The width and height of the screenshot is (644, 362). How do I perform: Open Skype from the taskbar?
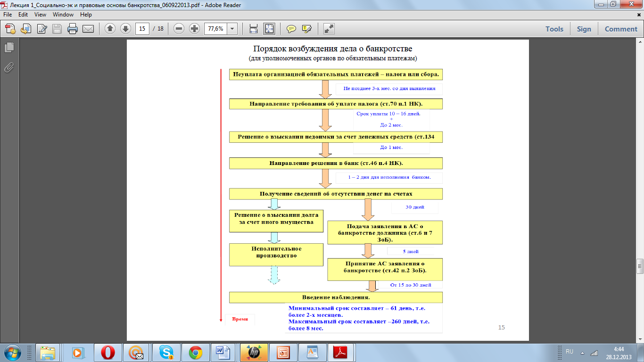pyautogui.click(x=166, y=352)
